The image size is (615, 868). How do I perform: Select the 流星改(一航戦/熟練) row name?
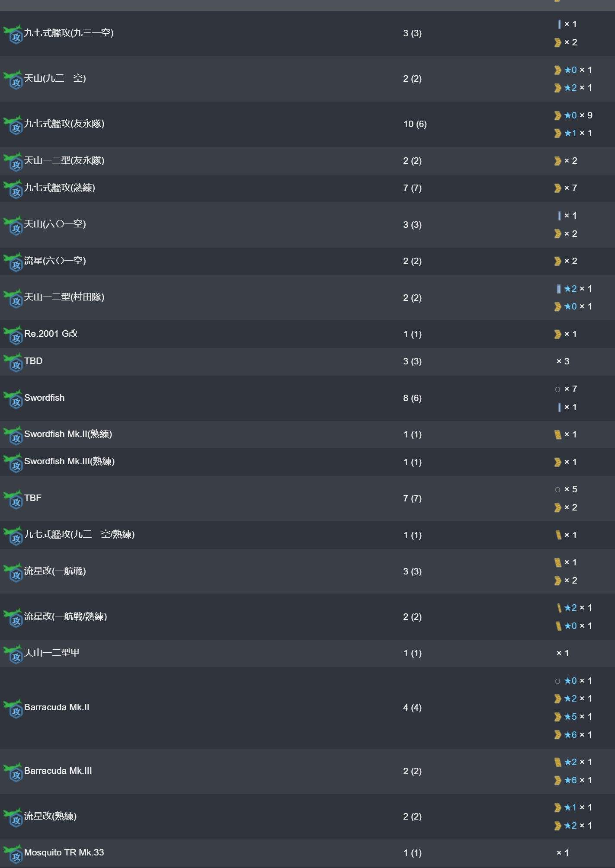(x=65, y=616)
